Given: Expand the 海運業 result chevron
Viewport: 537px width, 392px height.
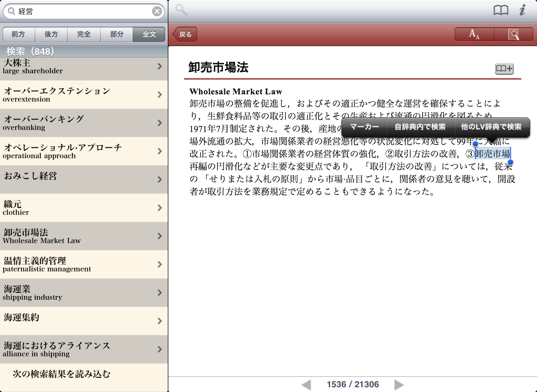Looking at the screenshot, I should coord(159,292).
